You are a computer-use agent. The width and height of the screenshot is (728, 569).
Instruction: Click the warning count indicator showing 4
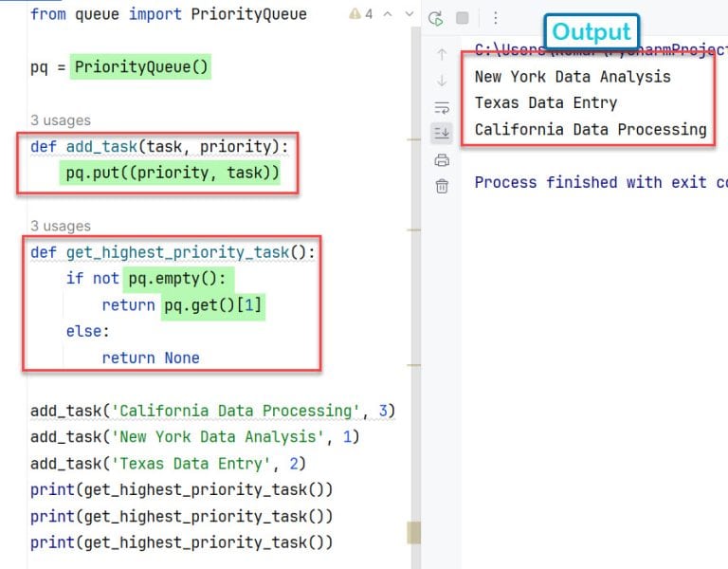(x=361, y=14)
